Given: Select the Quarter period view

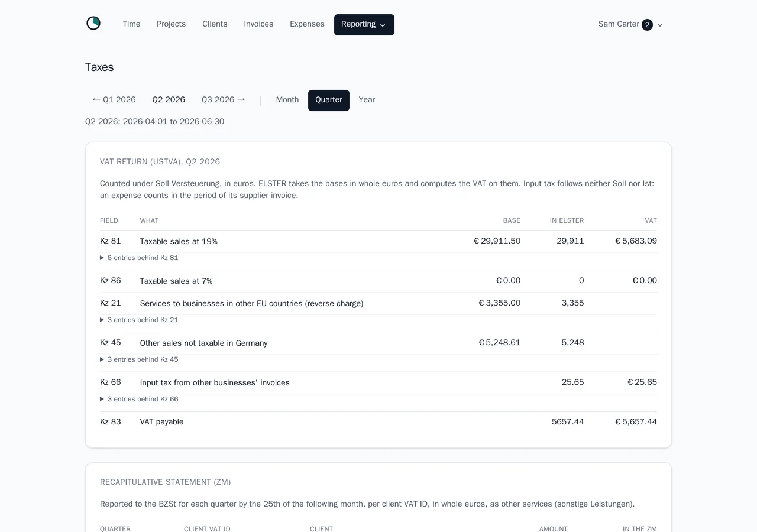Looking at the screenshot, I should pos(329,100).
